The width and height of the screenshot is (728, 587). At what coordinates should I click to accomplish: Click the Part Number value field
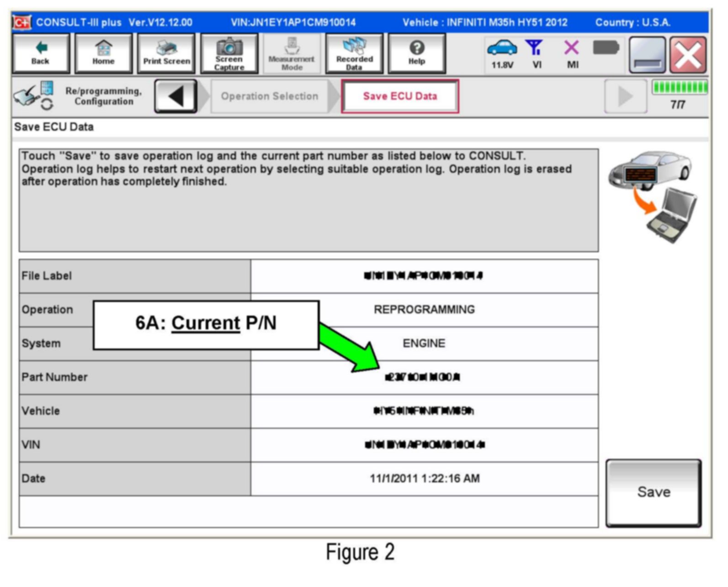click(x=424, y=377)
